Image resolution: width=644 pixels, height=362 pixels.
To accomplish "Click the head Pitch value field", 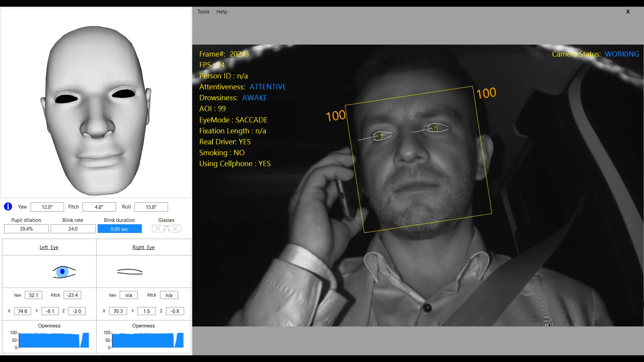I will click(x=99, y=207).
